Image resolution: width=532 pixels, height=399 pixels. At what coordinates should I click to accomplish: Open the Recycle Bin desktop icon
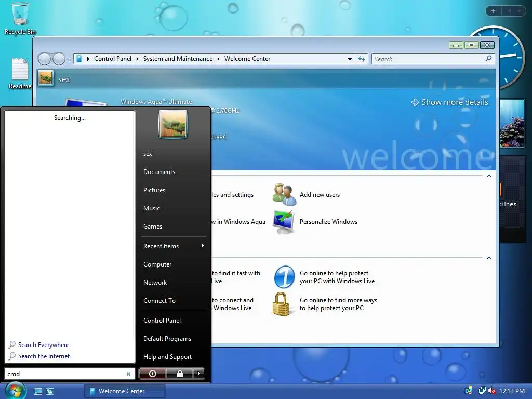[20, 18]
